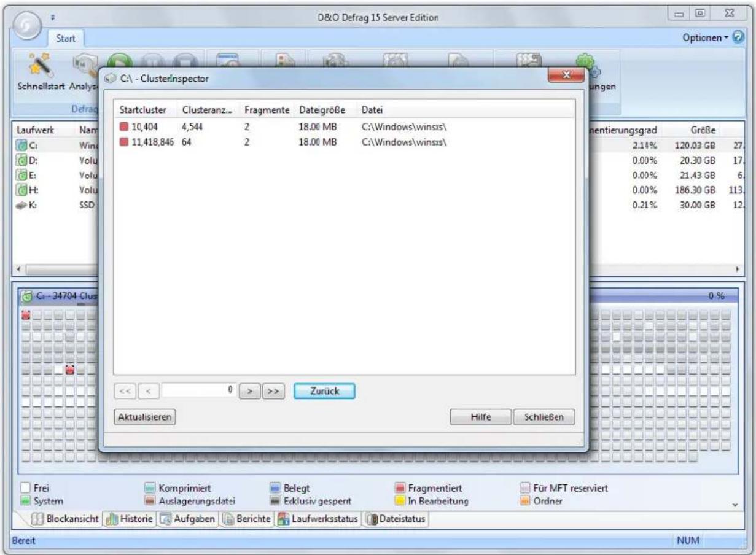The width and height of the screenshot is (756, 555).
Task: Close the ClusterInspector dialog with red X
Action: [565, 76]
